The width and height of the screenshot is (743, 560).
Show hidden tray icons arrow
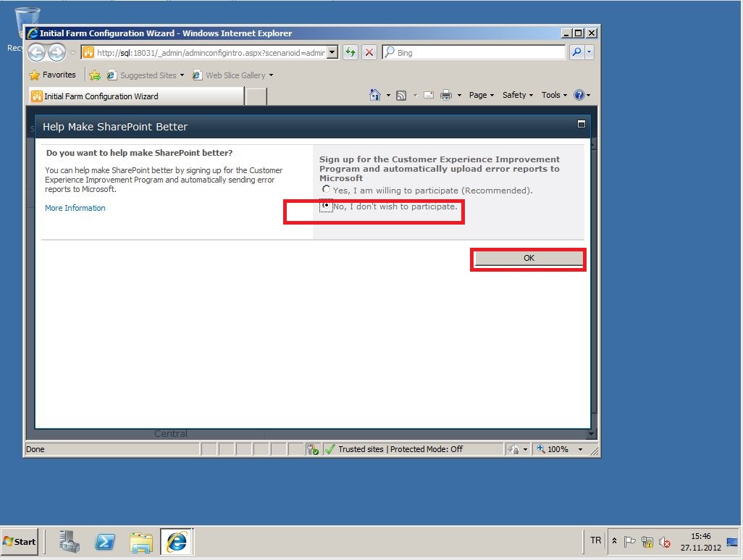point(614,540)
